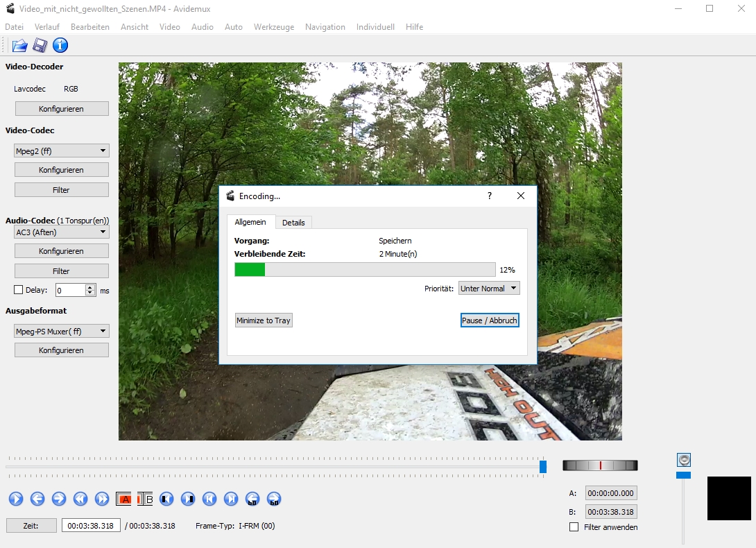The image size is (756, 548).
Task: Click the open video file icon
Action: pos(19,46)
